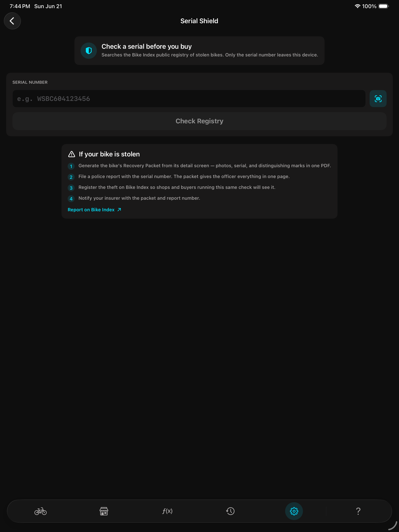This screenshot has width=399, height=532.
Task: Tap the Wi-Fi status icon
Action: 357,6
